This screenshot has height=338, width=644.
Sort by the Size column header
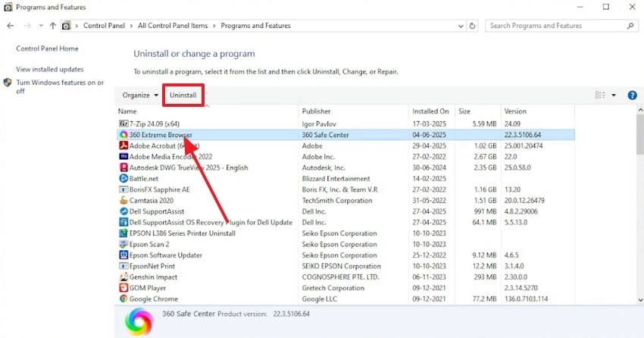(477, 111)
